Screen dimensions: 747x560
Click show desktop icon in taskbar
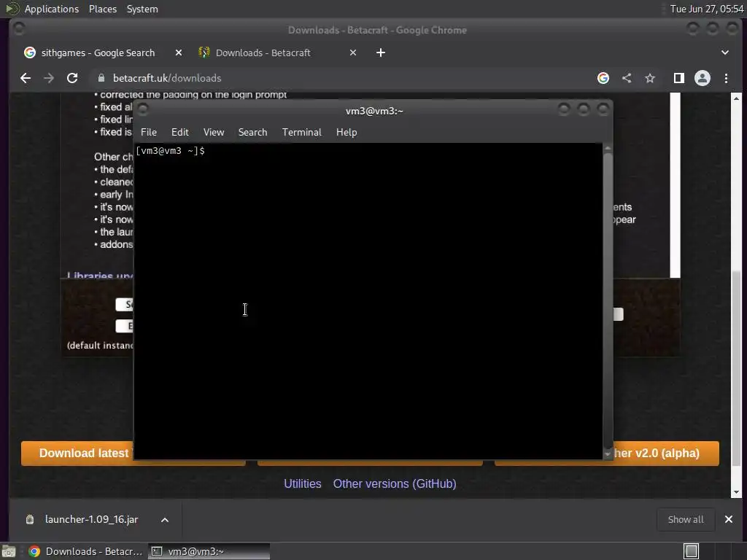(9, 551)
